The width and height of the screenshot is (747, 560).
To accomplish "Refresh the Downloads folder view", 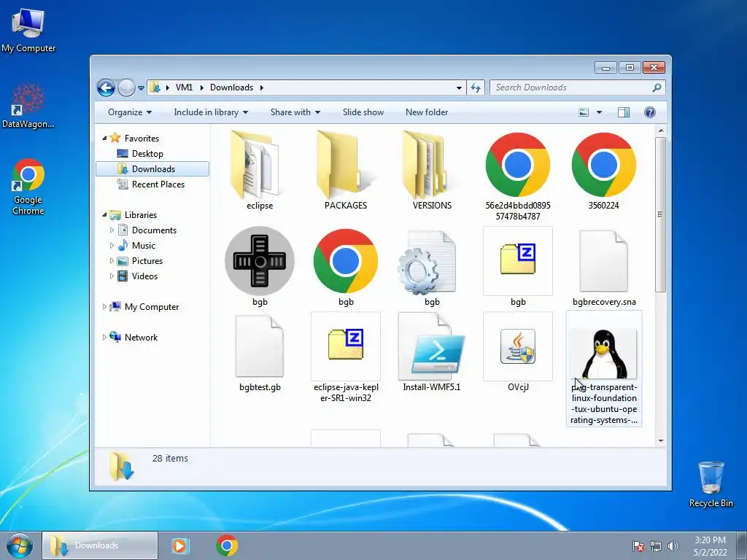I will (476, 87).
